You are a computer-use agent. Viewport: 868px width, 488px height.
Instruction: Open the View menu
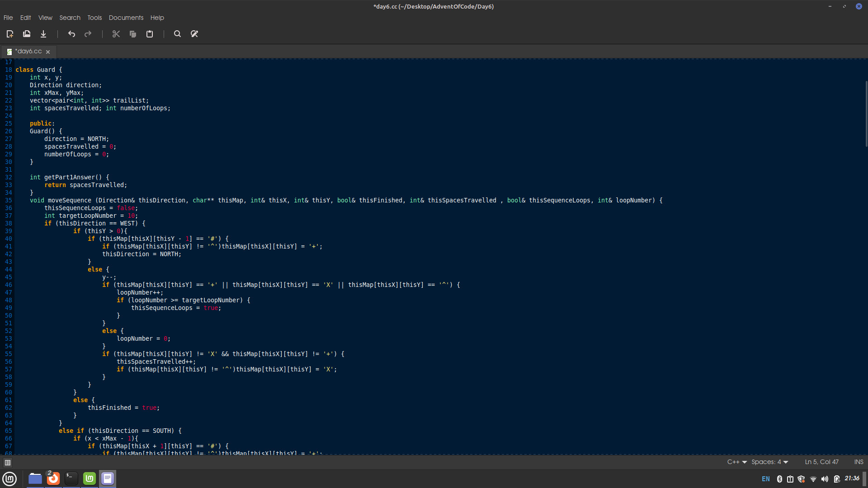(45, 18)
